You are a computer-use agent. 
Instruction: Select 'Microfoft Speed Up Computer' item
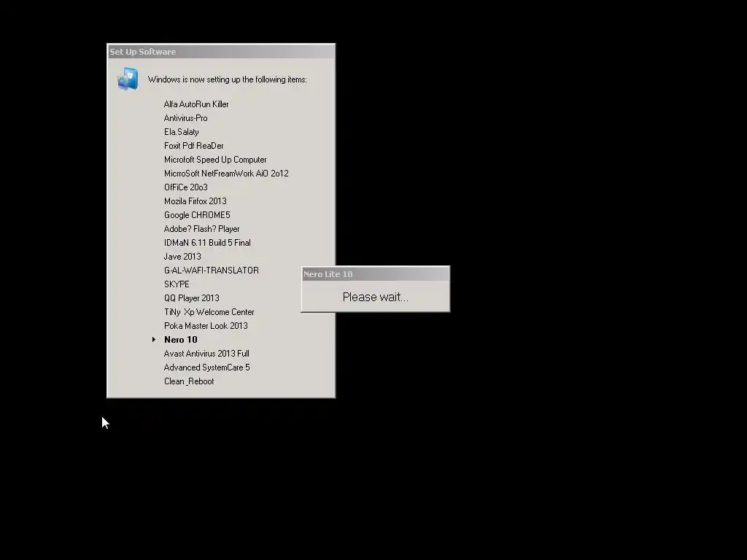pyautogui.click(x=215, y=160)
